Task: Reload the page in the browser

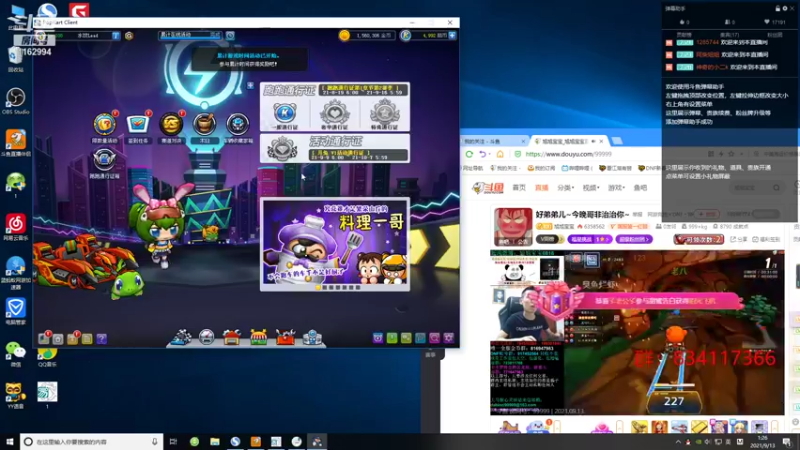Action: pyautogui.click(x=469, y=154)
